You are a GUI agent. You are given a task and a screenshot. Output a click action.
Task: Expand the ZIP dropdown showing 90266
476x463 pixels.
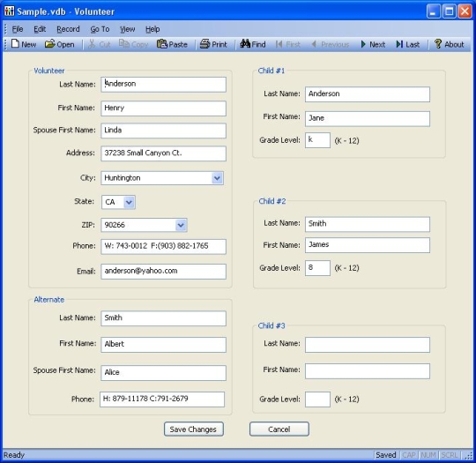click(x=181, y=225)
